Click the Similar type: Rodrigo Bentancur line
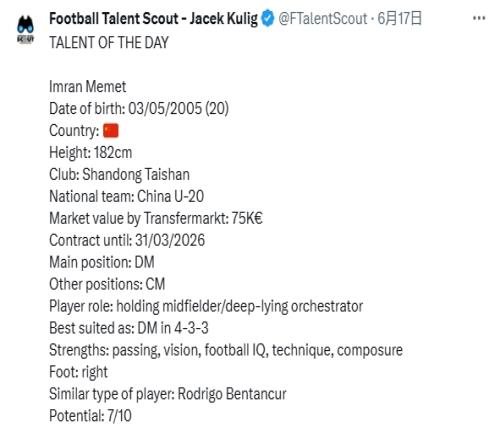The width and height of the screenshot is (500, 440). pos(168,394)
